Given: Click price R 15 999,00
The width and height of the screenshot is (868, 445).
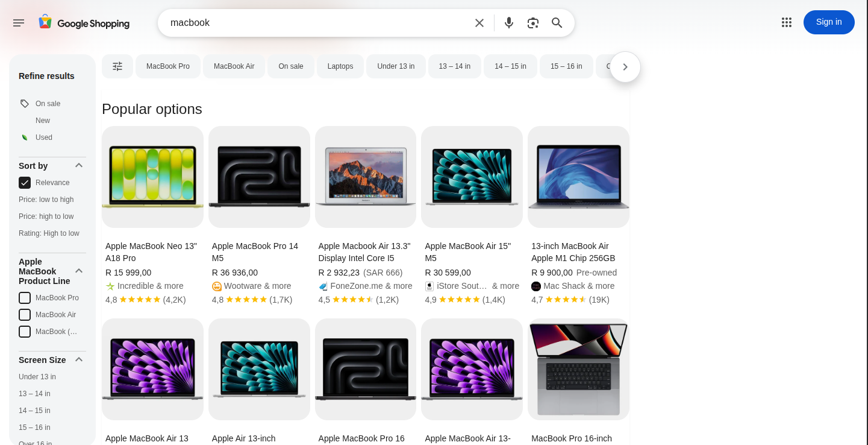Looking at the screenshot, I should tap(128, 273).
